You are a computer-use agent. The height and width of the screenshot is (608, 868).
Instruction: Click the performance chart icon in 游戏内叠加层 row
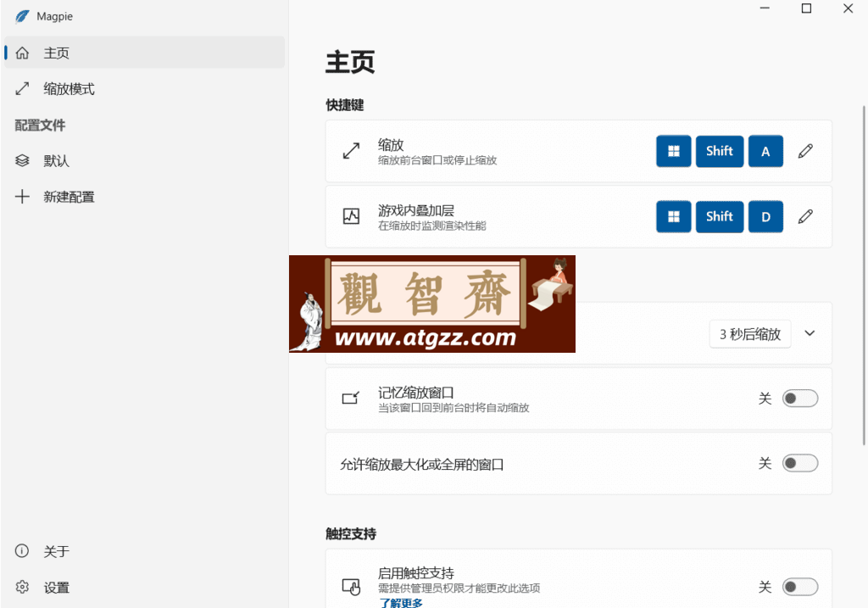351,216
